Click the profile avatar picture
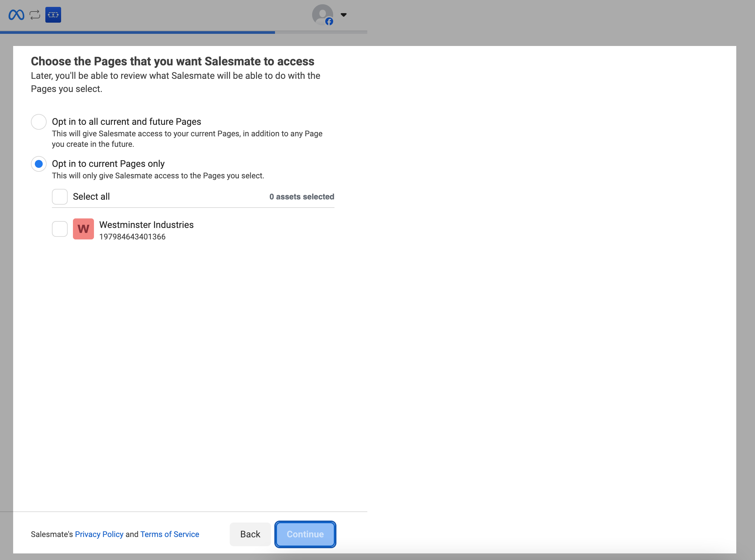755x560 pixels. click(322, 15)
